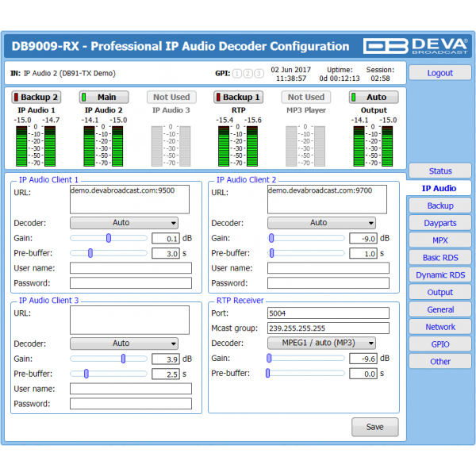Go to the Output page

[440, 292]
